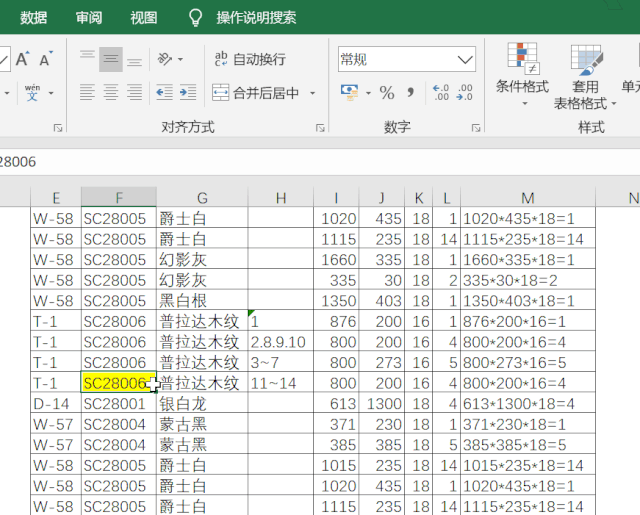Toggle middle vertical alignment
Image resolution: width=640 pixels, height=515 pixels.
[111, 59]
